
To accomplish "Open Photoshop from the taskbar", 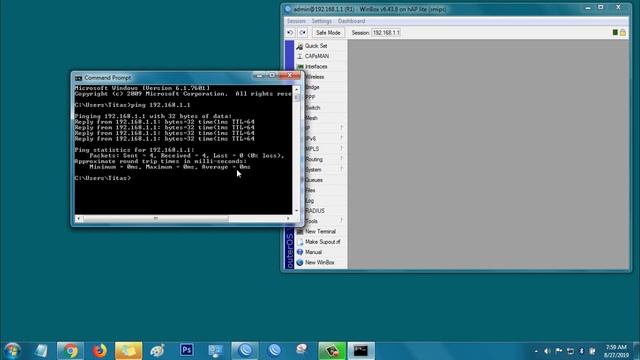I will pos(187,351).
